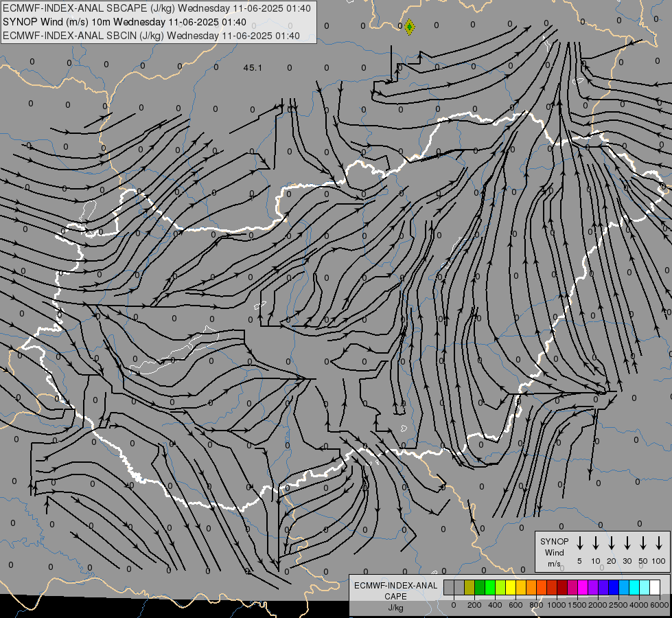Select the deep blue CAPE legend swatch
672x618 pixels.
[614, 587]
